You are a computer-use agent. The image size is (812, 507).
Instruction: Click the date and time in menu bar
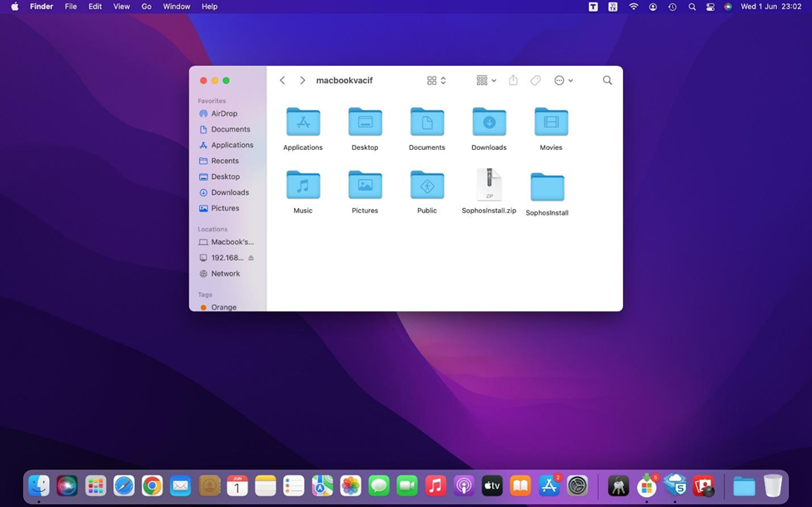(771, 7)
